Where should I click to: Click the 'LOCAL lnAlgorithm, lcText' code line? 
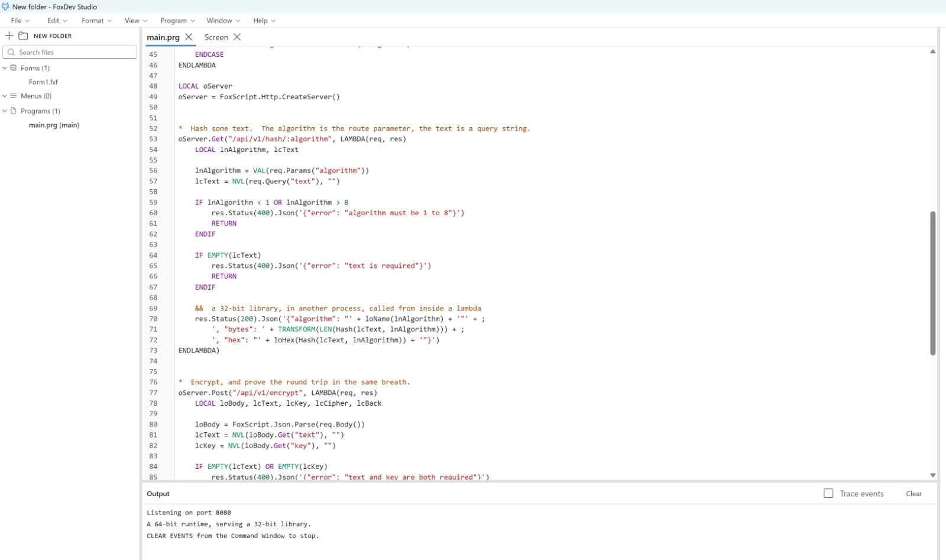(x=247, y=150)
